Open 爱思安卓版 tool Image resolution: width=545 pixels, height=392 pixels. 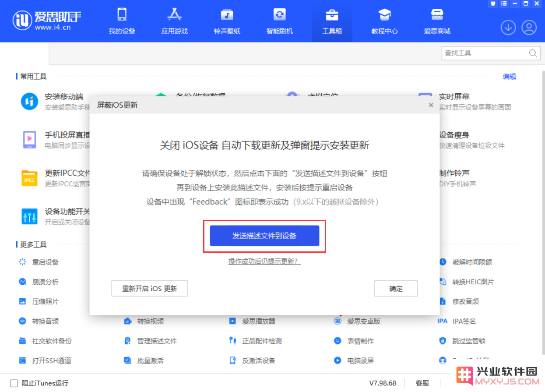tap(357, 321)
